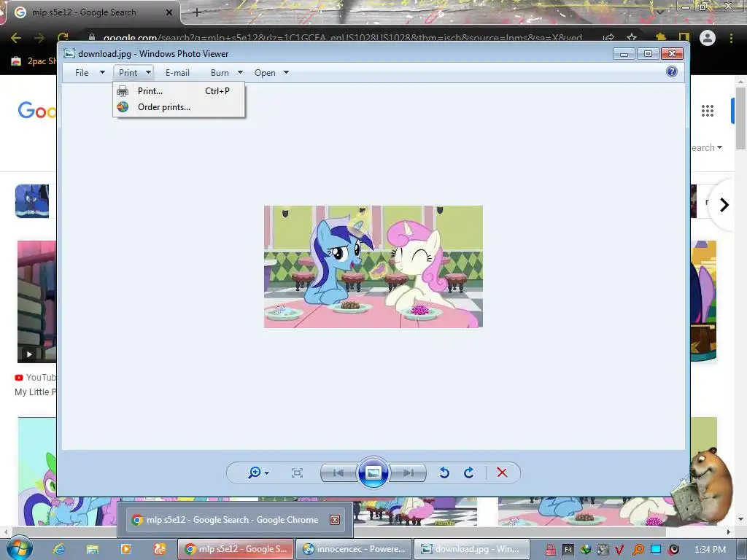Click the Print menu dropdown arrow
747x560 pixels.
(x=148, y=72)
